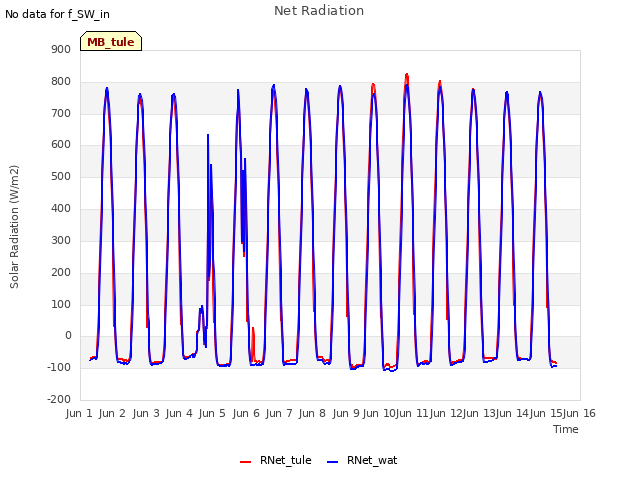Select the Net Radiation chart title
The height and width of the screenshot is (480, 640).
[319, 11]
